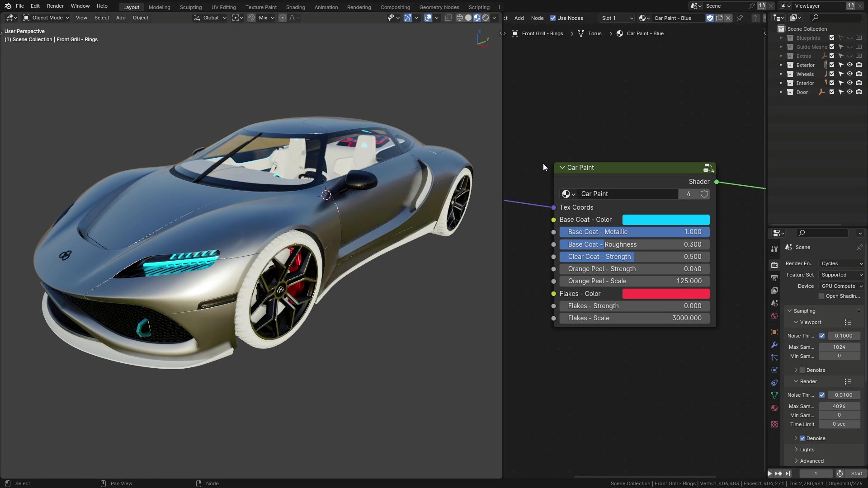The width and height of the screenshot is (868, 488).
Task: Open the Texture properties checker icon
Action: tap(774, 424)
